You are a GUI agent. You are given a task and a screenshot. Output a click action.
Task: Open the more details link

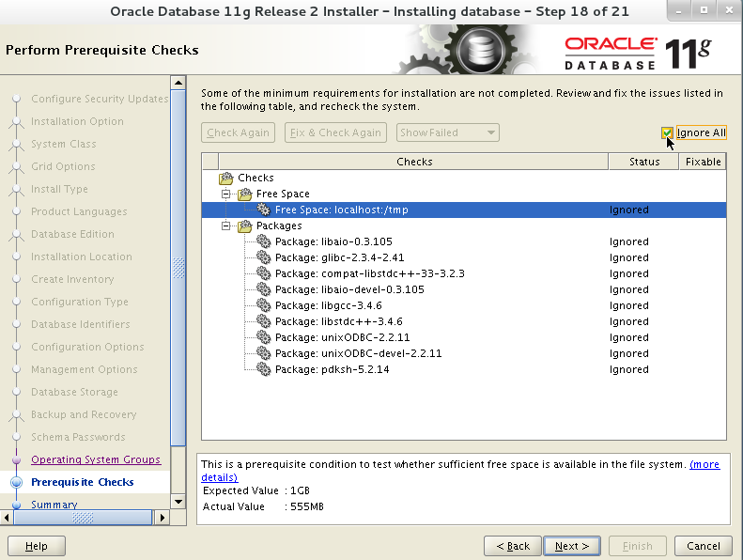point(704,465)
